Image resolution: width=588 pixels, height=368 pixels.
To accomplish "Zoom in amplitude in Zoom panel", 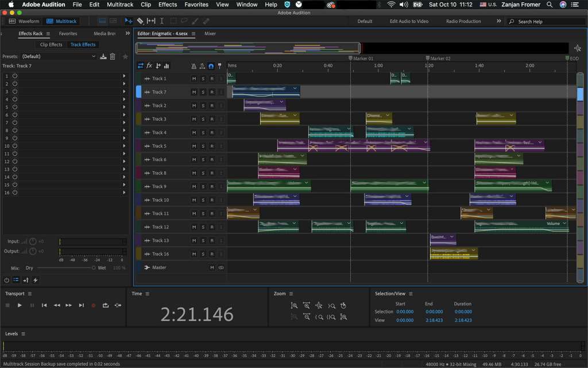I will (x=294, y=306).
